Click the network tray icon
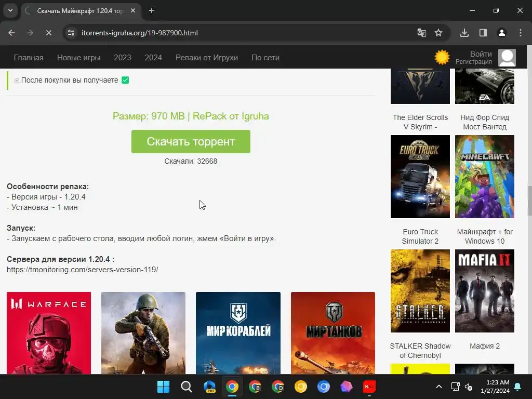The height and width of the screenshot is (399, 532). (455, 387)
